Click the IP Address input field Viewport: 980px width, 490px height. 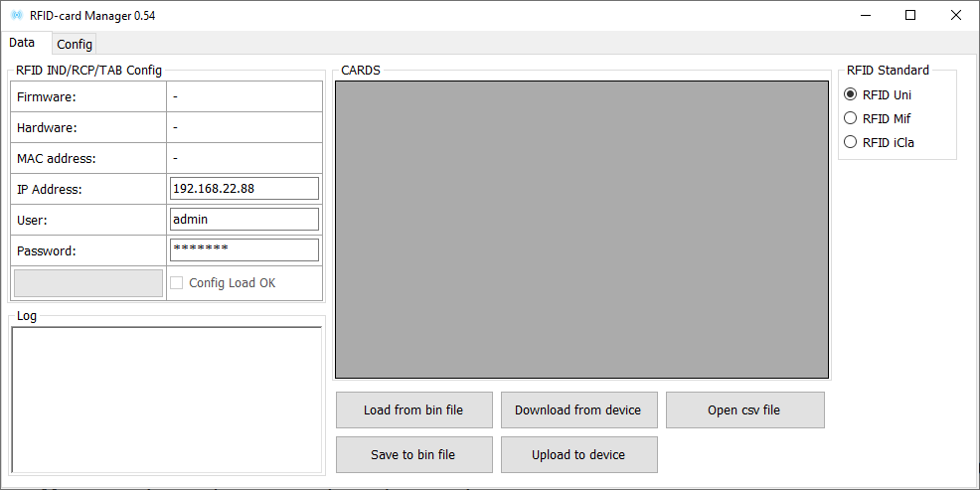click(244, 189)
